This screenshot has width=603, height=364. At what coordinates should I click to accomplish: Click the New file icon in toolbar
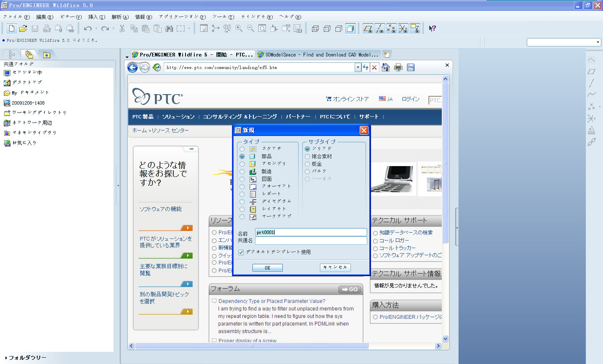pos(12,28)
